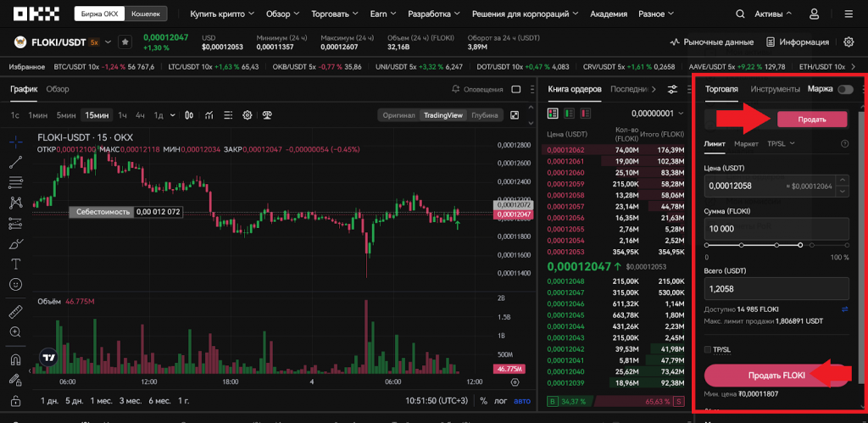Switch to the Инструменты tab

click(x=775, y=89)
